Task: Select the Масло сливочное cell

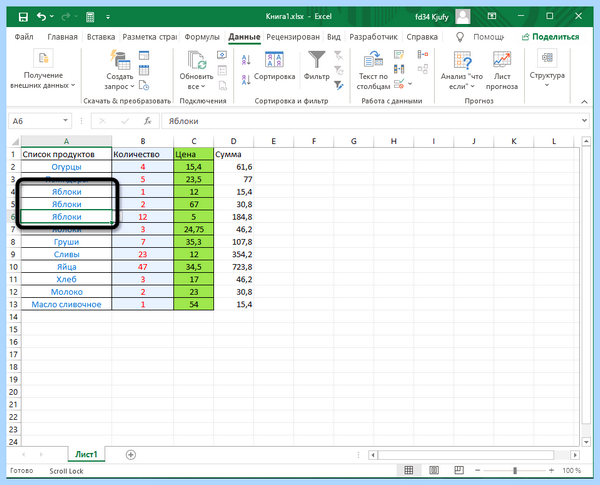Action: click(66, 304)
